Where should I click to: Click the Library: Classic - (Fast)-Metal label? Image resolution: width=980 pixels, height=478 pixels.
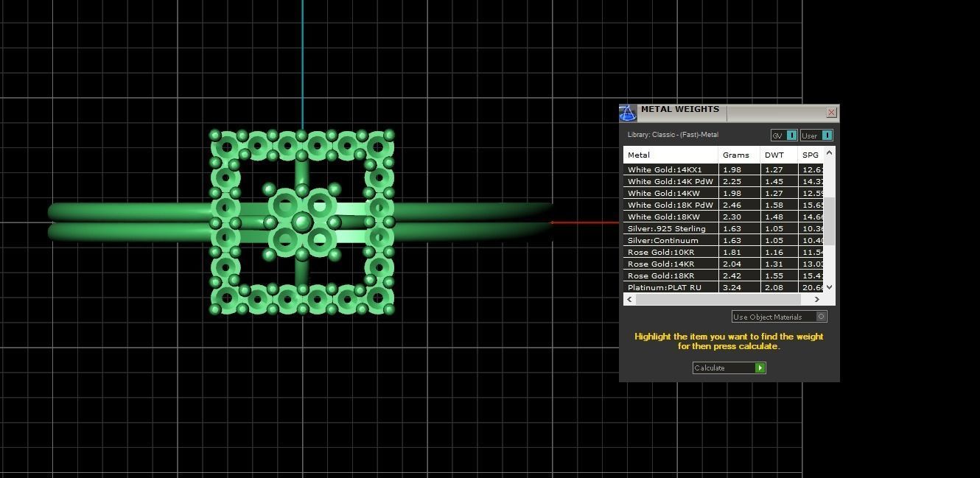673,135
